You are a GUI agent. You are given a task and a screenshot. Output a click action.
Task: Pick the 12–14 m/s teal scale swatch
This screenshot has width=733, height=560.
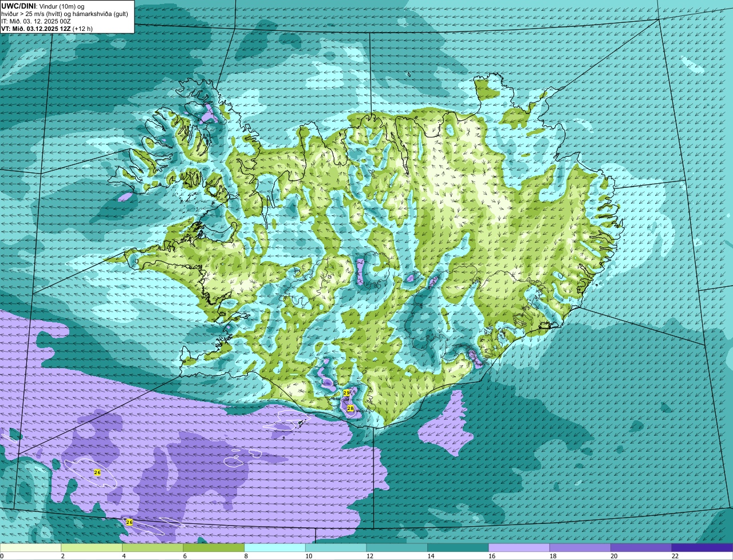(x=397, y=547)
